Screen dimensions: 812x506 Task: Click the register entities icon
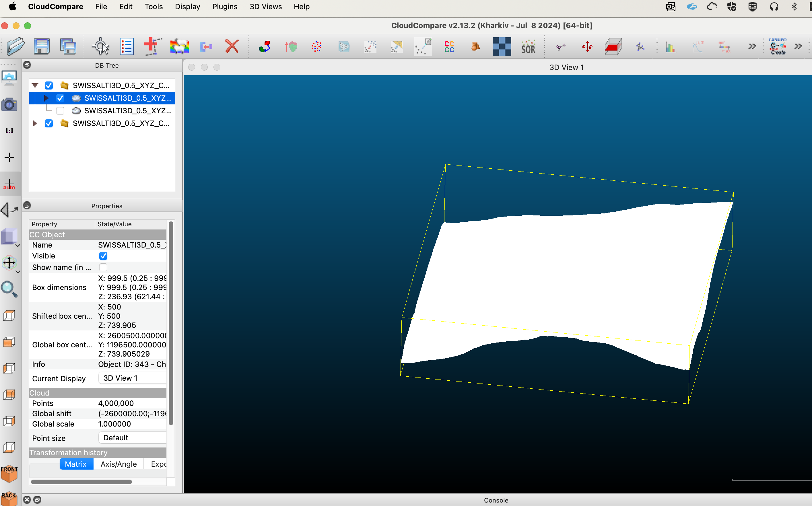(x=265, y=46)
